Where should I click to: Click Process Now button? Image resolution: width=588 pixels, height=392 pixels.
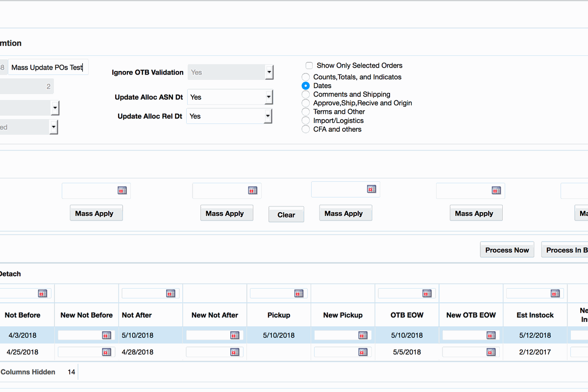click(x=507, y=249)
